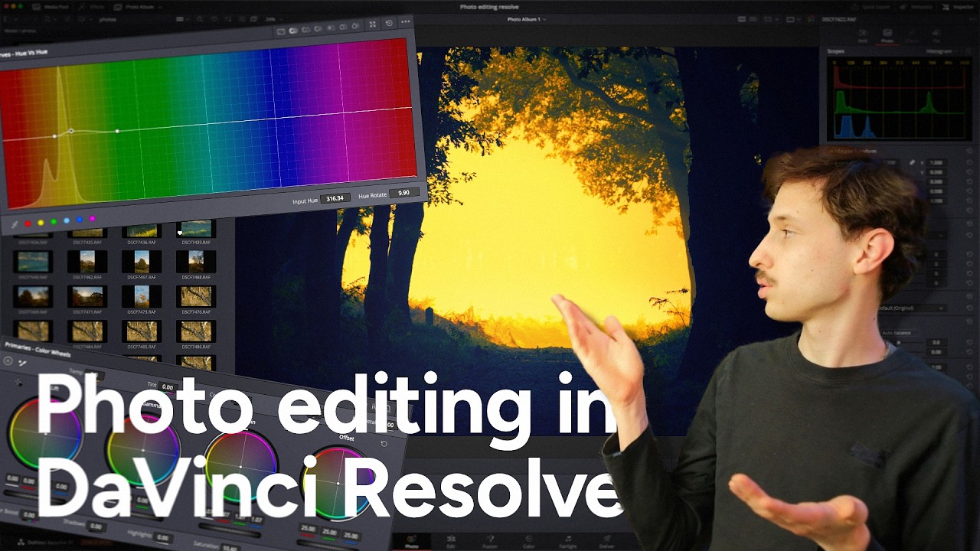The image size is (980, 551).
Task: Select the Hue Vs Hue curve icon
Action: 293,31
